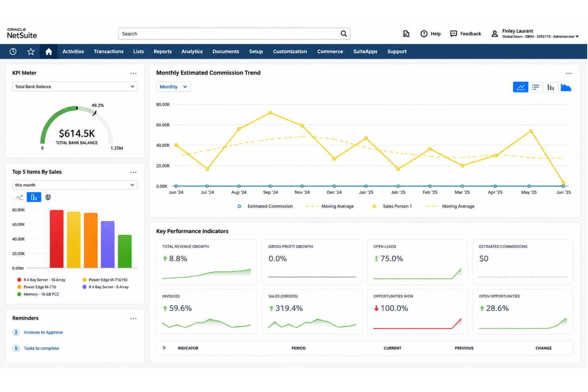Switch commission trend to bar chart view
The width and height of the screenshot is (588, 392).
(x=551, y=87)
